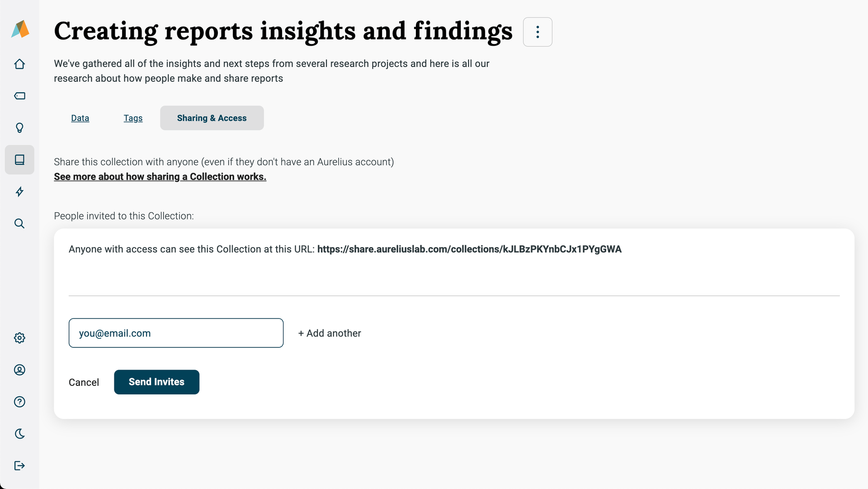Open settings via gear sidebar icon
Image resolution: width=868 pixels, height=489 pixels.
20,338
